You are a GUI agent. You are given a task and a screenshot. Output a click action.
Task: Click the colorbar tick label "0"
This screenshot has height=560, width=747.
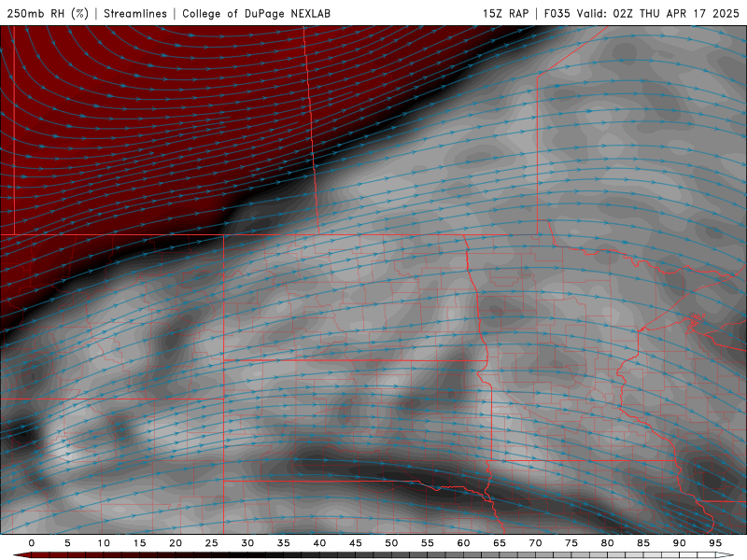32,543
